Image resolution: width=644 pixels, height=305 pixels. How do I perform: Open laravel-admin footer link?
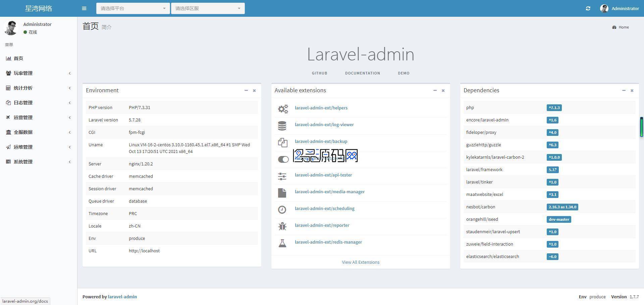pyautogui.click(x=122, y=297)
